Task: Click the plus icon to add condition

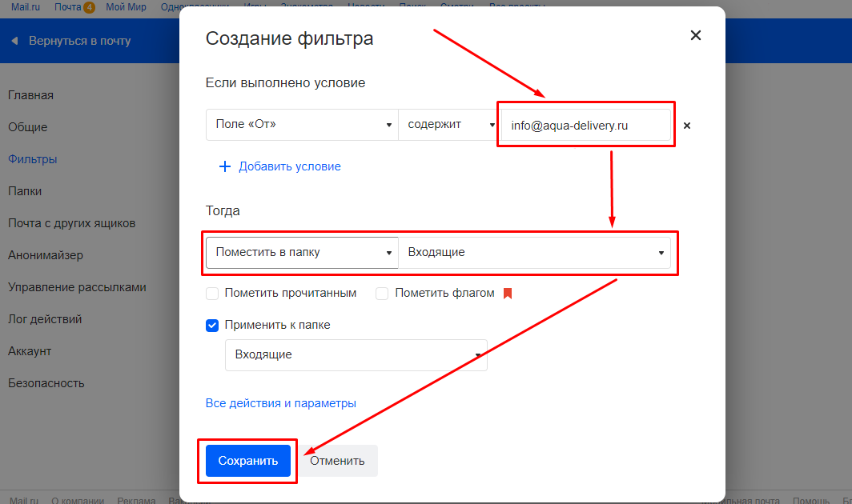Action: click(224, 166)
